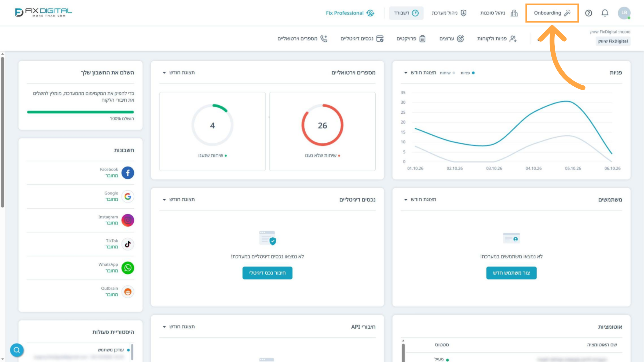Open the LB user avatar menu
644x362 pixels.
coord(624,13)
